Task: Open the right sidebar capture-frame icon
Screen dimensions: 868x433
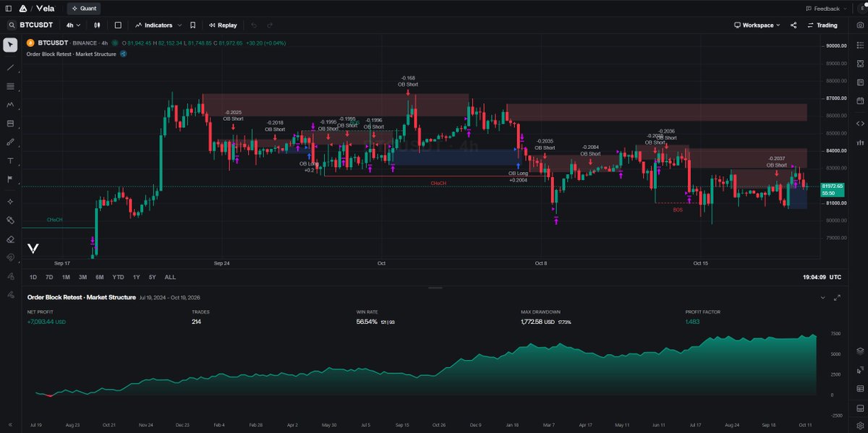Action: [x=859, y=64]
